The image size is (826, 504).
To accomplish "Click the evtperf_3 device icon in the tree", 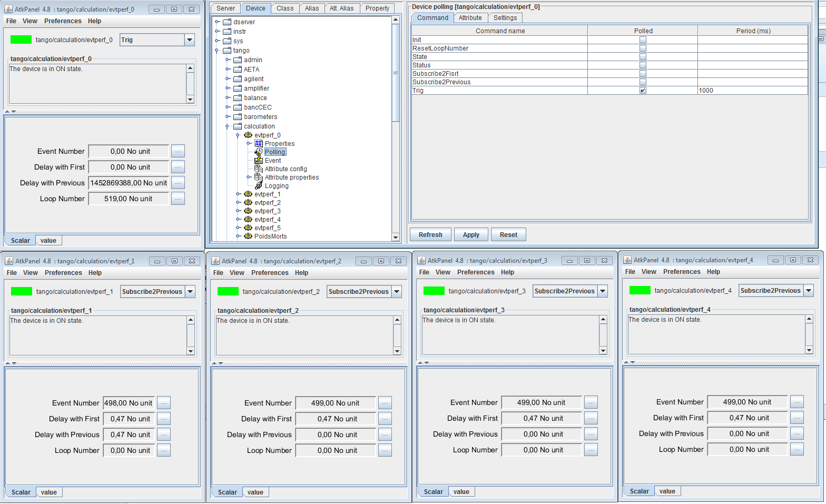I will pyautogui.click(x=248, y=211).
